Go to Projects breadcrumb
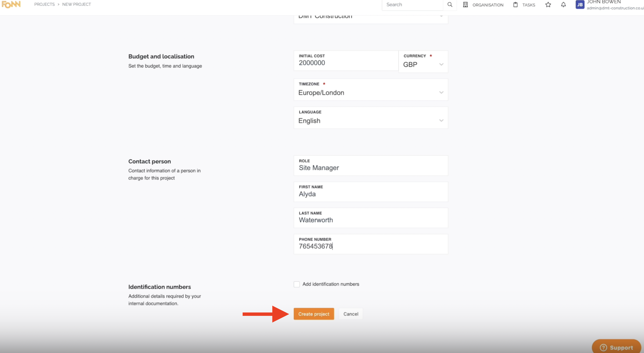This screenshot has height=353, width=644. [x=45, y=4]
